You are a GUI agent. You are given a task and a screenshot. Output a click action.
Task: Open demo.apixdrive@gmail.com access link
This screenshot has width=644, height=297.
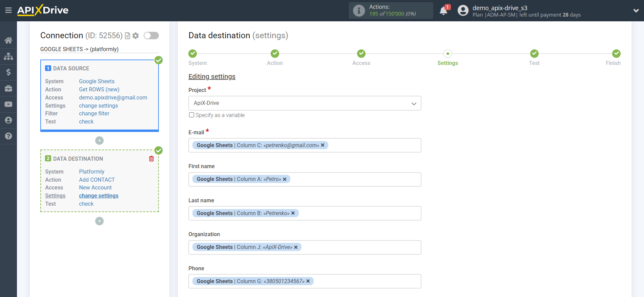[x=113, y=97]
